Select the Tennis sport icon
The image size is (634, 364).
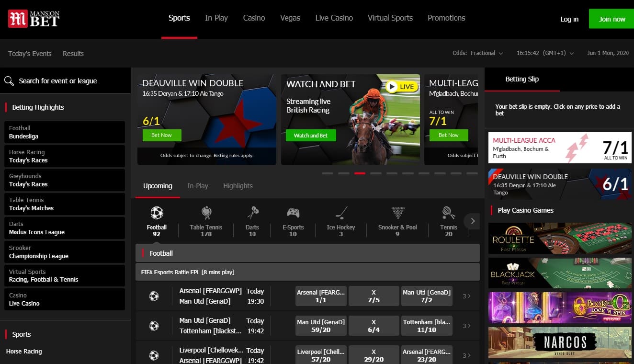(x=449, y=213)
